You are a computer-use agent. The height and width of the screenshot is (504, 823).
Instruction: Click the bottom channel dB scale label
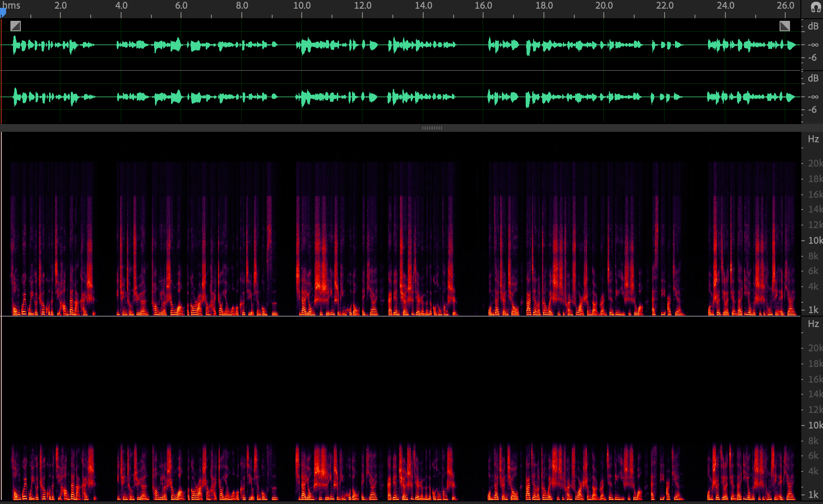pyautogui.click(x=813, y=79)
